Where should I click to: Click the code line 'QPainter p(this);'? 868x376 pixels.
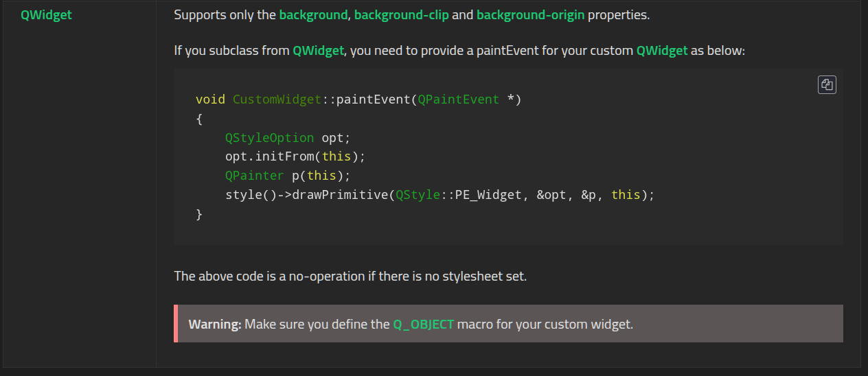[x=288, y=176]
